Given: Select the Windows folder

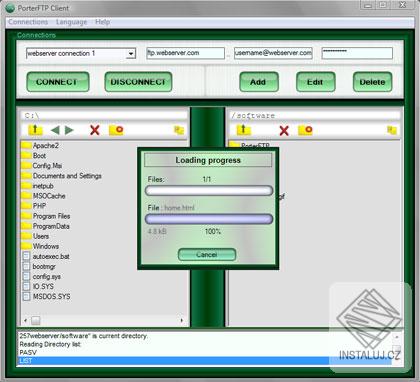Looking at the screenshot, I should 40,246.
